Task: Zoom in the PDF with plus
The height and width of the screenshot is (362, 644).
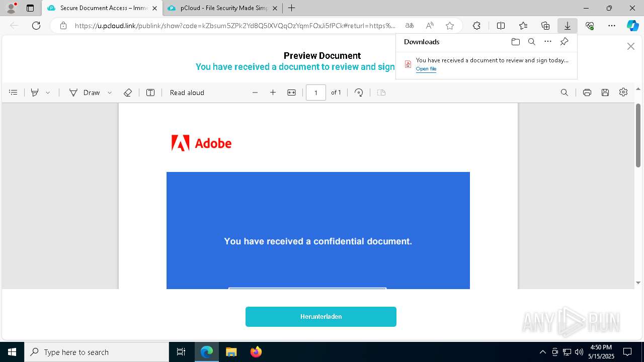Action: point(273,93)
